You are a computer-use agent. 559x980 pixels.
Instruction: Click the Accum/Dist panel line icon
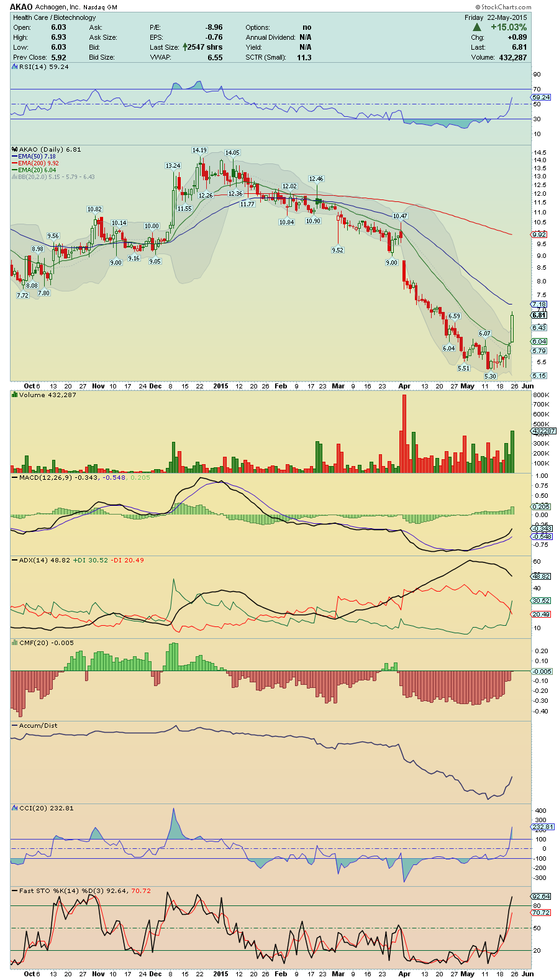pyautogui.click(x=15, y=725)
